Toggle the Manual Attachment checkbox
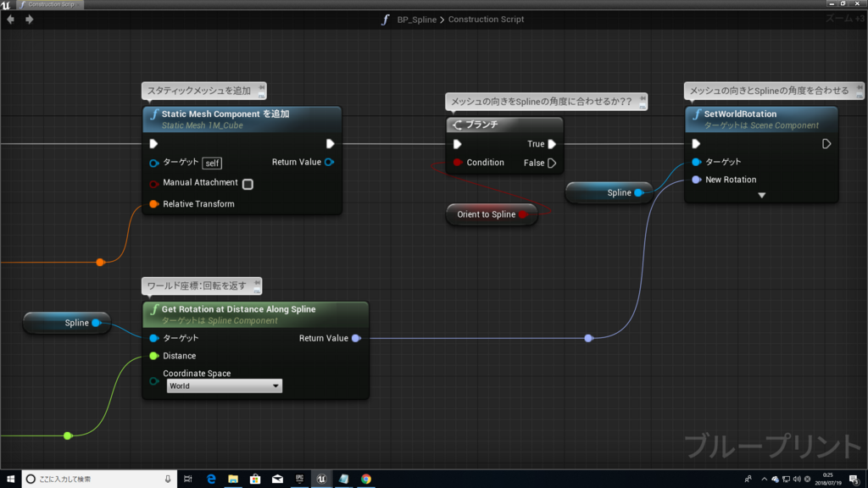Image resolution: width=868 pixels, height=488 pixels. coord(248,184)
